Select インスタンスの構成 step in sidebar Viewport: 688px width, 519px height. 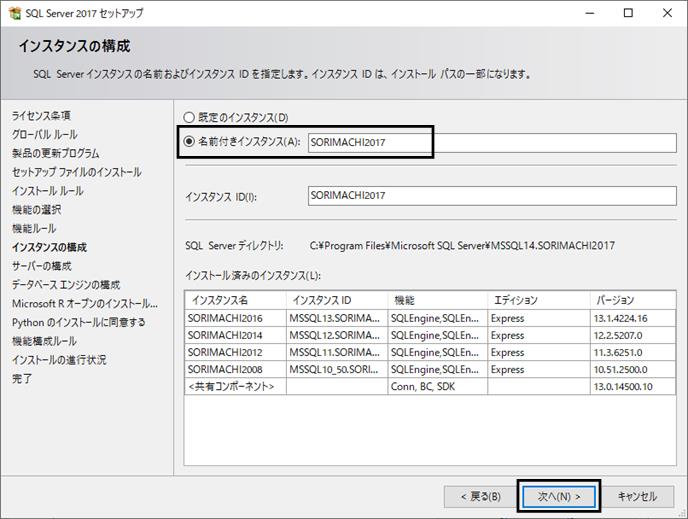pos(50,247)
